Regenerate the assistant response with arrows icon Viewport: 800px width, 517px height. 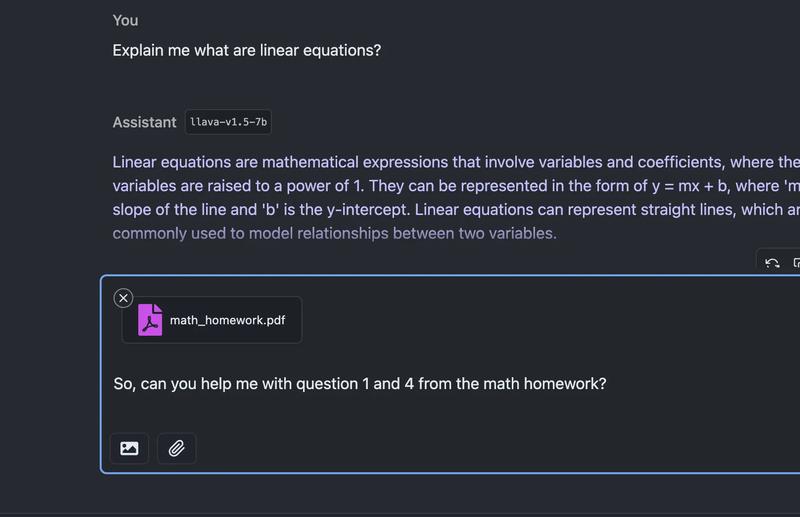pos(772,263)
